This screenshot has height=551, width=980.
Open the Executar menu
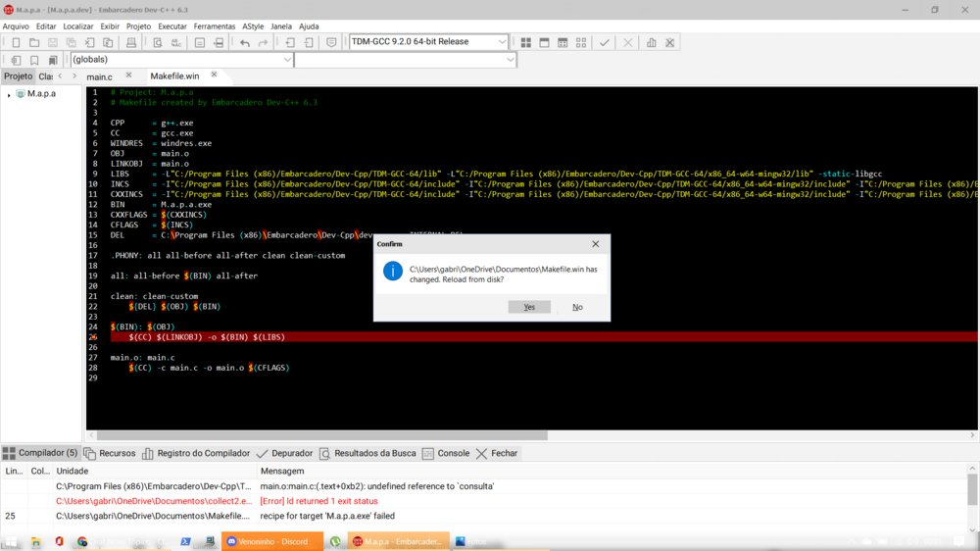tap(172, 26)
